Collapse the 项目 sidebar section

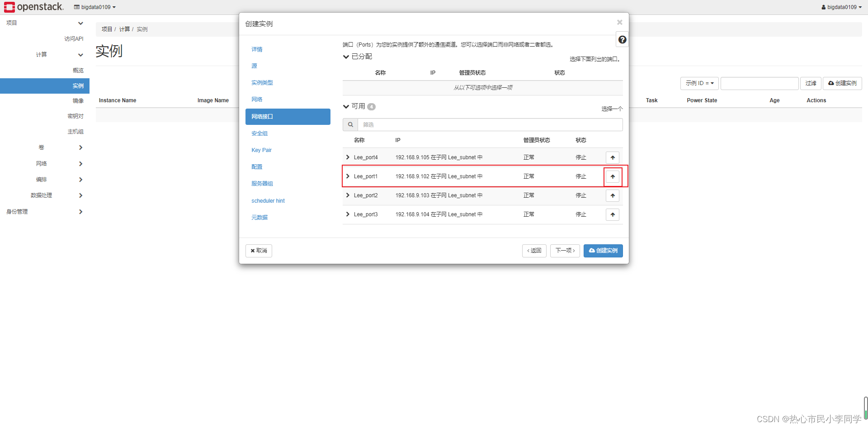(x=80, y=23)
